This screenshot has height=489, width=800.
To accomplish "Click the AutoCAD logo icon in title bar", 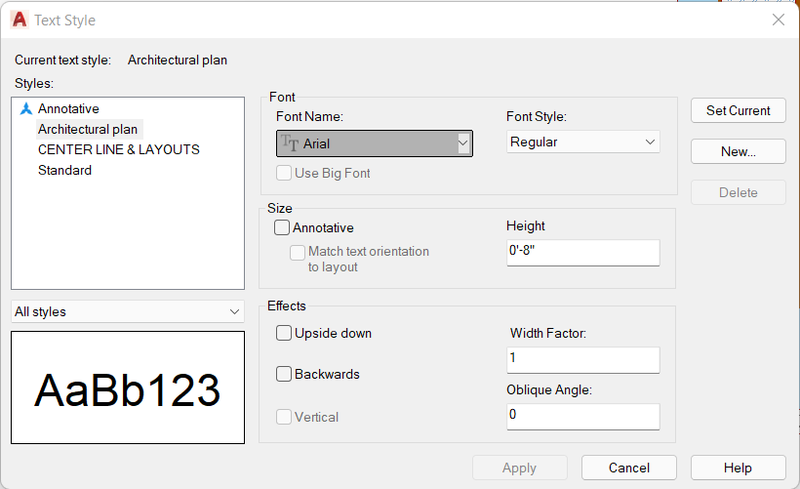I will (x=19, y=20).
